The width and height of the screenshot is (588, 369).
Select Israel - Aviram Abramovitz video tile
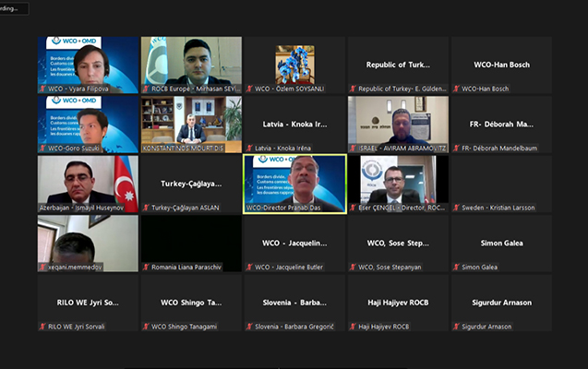point(398,125)
